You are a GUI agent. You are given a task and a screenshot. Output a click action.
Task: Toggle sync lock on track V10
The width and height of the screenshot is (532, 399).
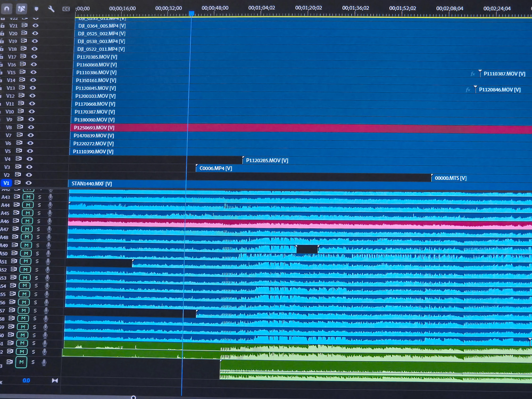tap(21, 111)
